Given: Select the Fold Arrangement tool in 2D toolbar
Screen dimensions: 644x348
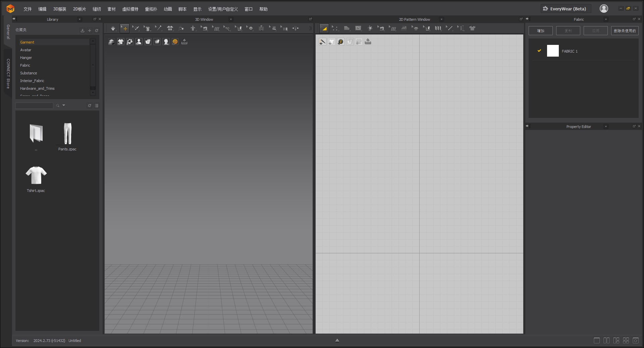Looking at the screenshot, I should (438, 28).
